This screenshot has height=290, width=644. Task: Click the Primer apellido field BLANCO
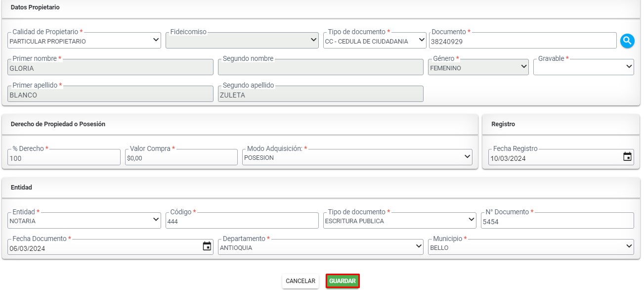111,94
